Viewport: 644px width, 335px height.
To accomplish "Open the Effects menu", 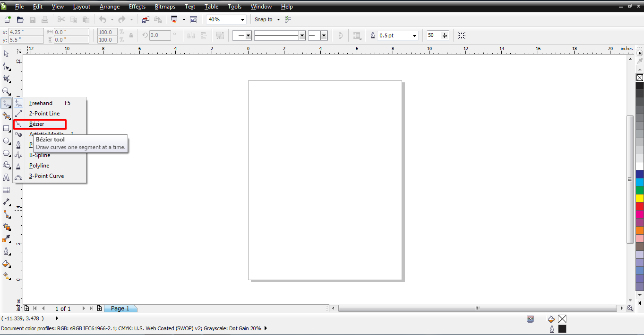I will click(x=137, y=7).
